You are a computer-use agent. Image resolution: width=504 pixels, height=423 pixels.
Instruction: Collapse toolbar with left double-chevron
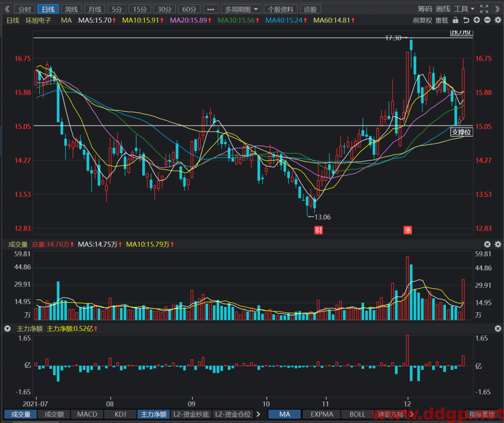pyautogui.click(x=7, y=9)
